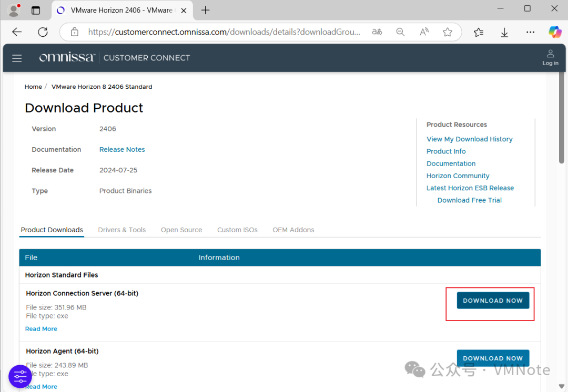Open browser Settings and more menu
The height and width of the screenshot is (392, 568).
530,32
